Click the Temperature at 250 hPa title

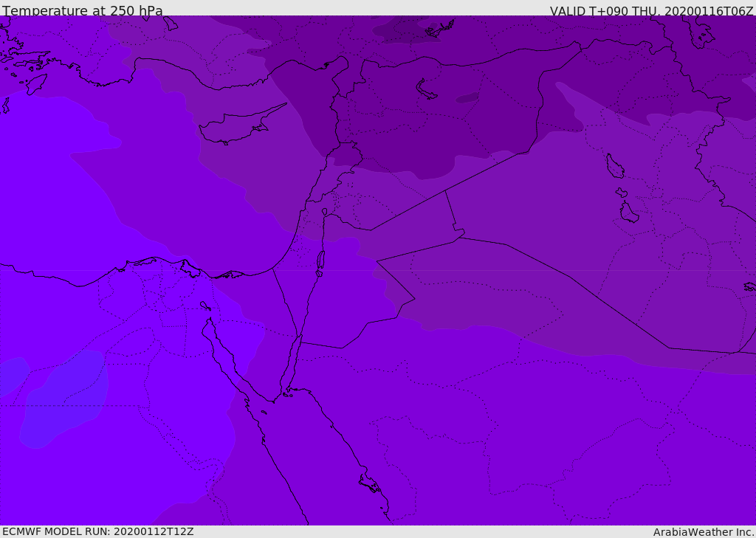coord(82,11)
